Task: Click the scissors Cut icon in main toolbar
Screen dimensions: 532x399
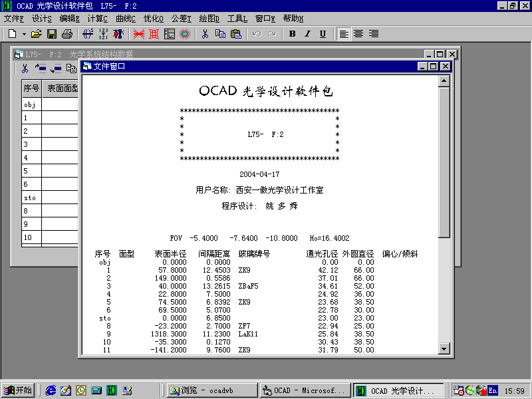Action: click(205, 34)
